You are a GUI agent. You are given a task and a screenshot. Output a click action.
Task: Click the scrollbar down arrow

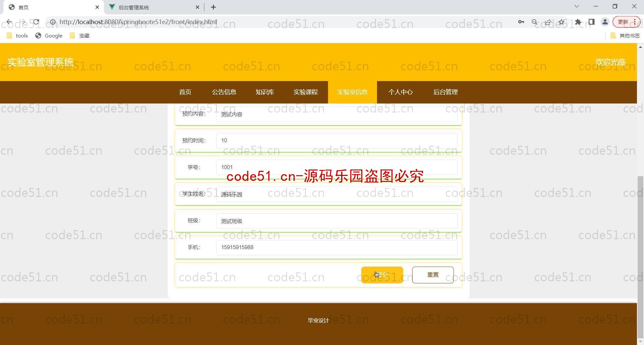(640, 341)
